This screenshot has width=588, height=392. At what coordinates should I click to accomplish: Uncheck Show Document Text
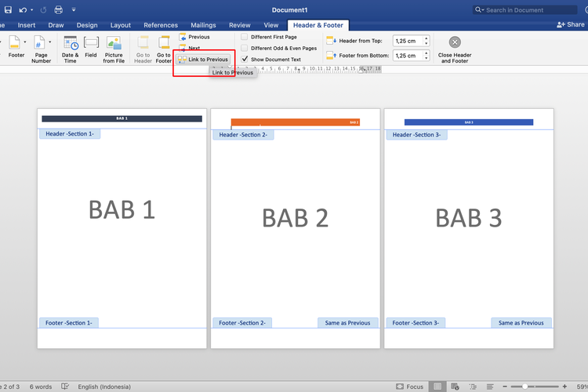(245, 59)
